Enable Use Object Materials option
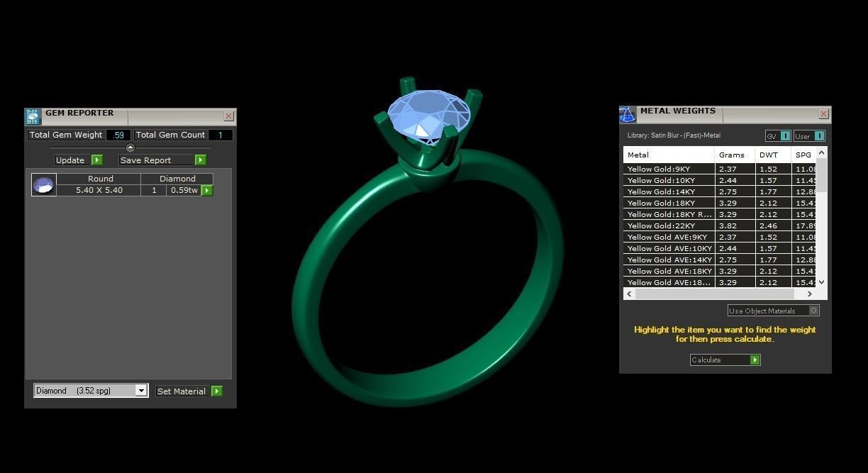This screenshot has width=868, height=473. click(x=773, y=311)
